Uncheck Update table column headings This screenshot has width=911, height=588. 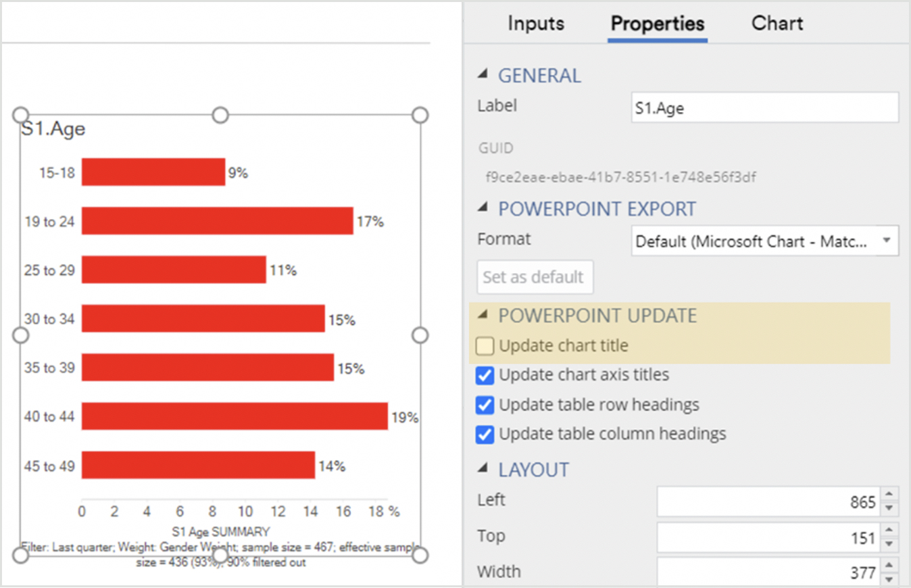(485, 434)
